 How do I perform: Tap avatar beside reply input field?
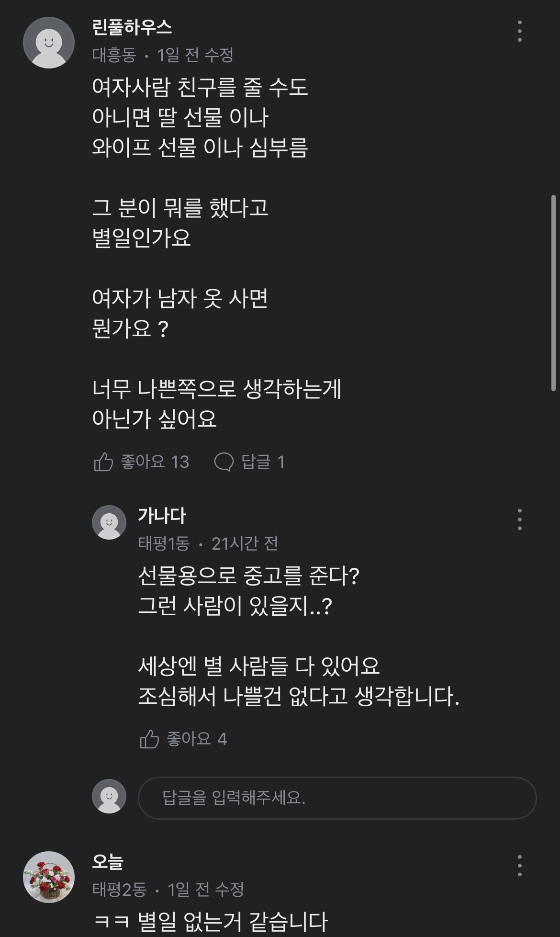pyautogui.click(x=109, y=796)
